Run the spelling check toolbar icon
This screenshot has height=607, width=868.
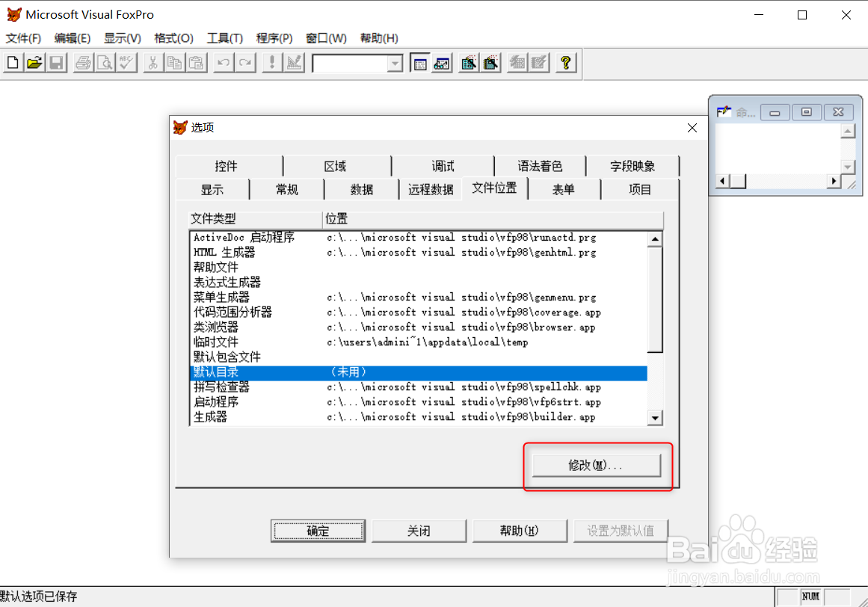[127, 63]
